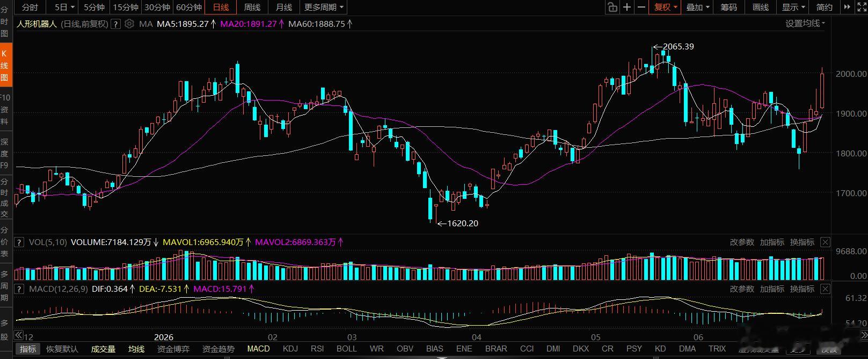Toggle the 资金趋势 indicator
This screenshot has width=868, height=359.
point(218,349)
